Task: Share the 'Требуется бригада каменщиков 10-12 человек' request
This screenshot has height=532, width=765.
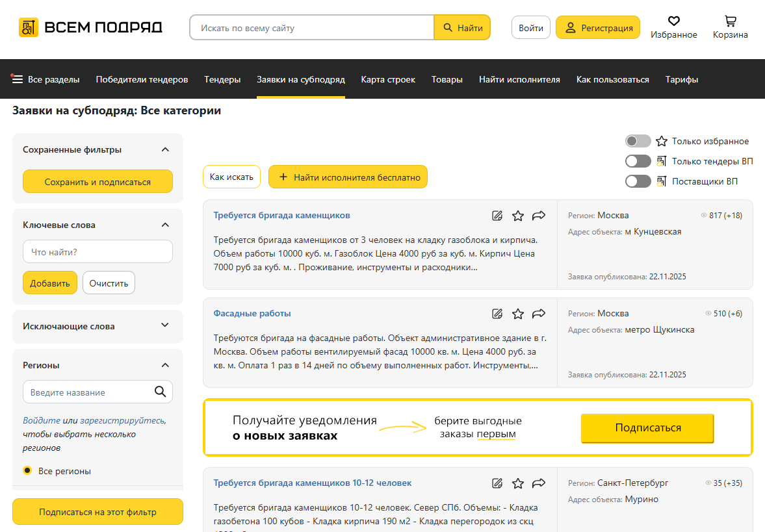Action: pyautogui.click(x=538, y=483)
